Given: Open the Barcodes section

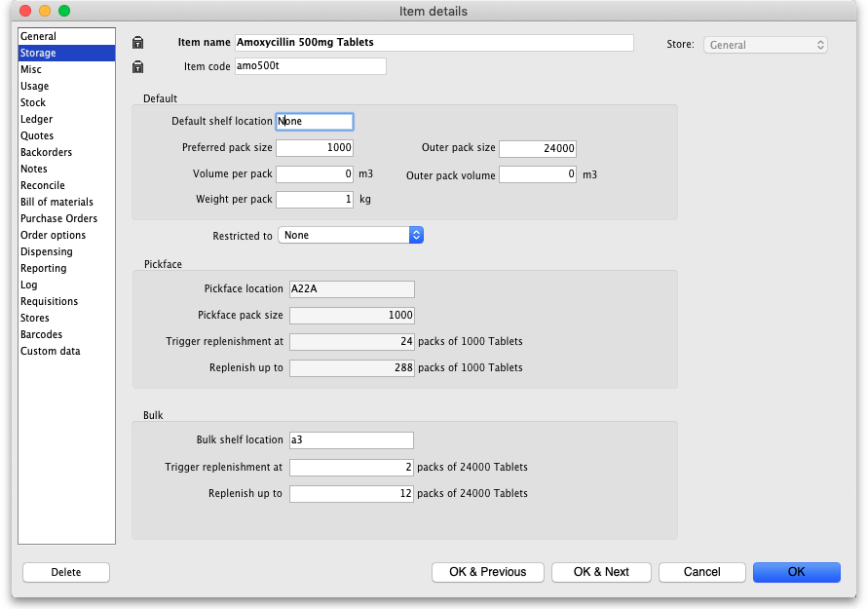Looking at the screenshot, I should point(41,334).
